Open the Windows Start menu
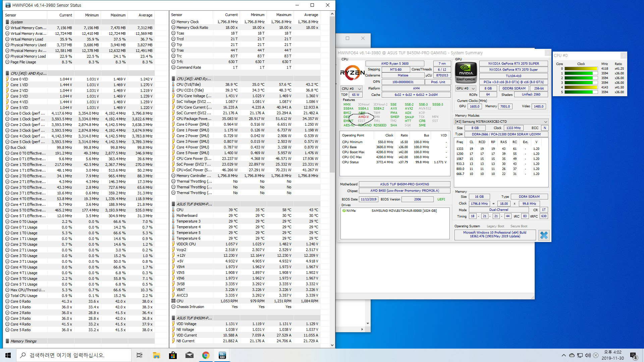 (8, 355)
